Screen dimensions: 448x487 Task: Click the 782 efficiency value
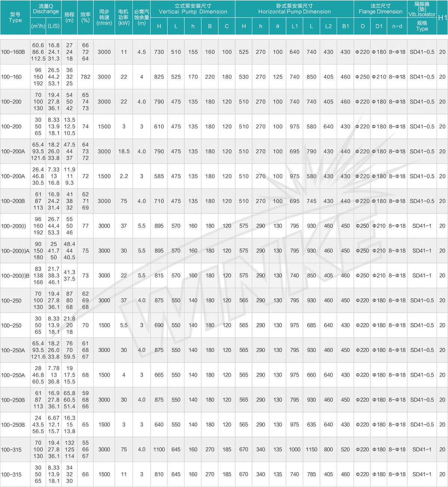[85, 77]
